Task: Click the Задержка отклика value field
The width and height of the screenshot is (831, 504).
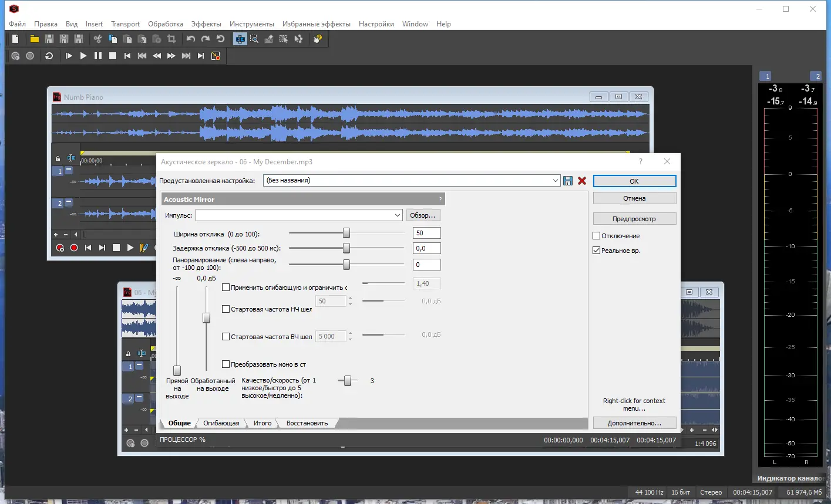Action: coord(426,248)
